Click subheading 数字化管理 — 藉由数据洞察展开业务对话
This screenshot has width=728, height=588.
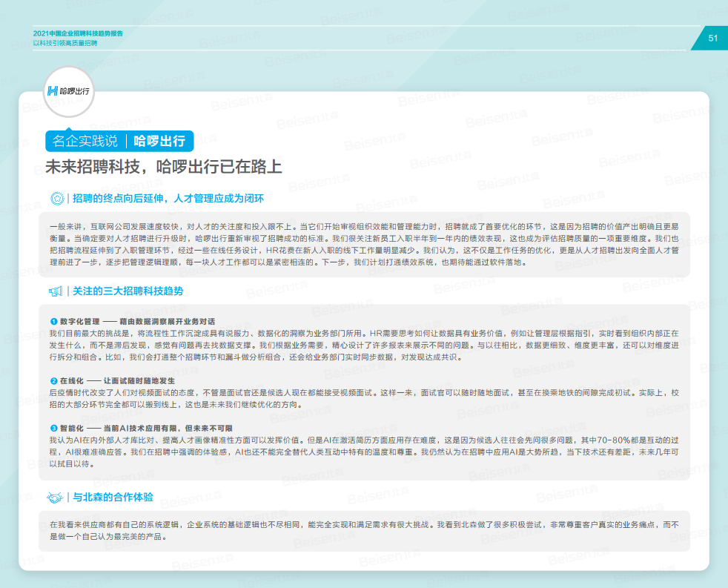click(137, 321)
